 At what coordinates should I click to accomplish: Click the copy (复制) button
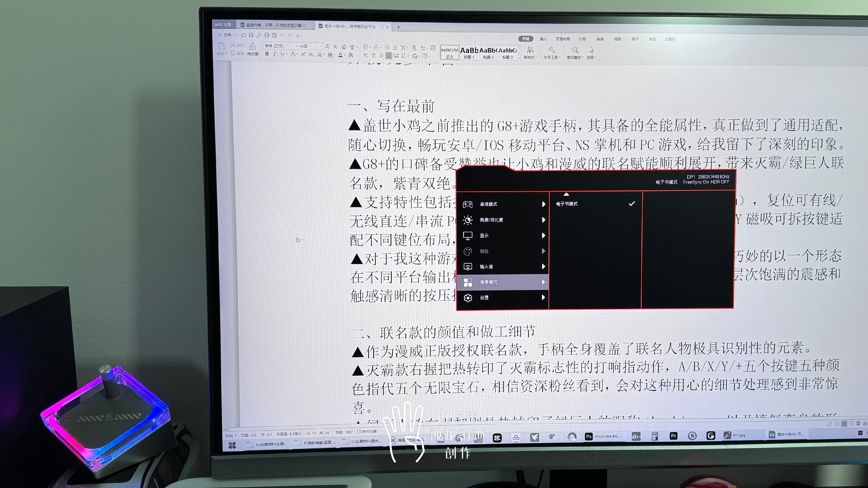pos(237,54)
